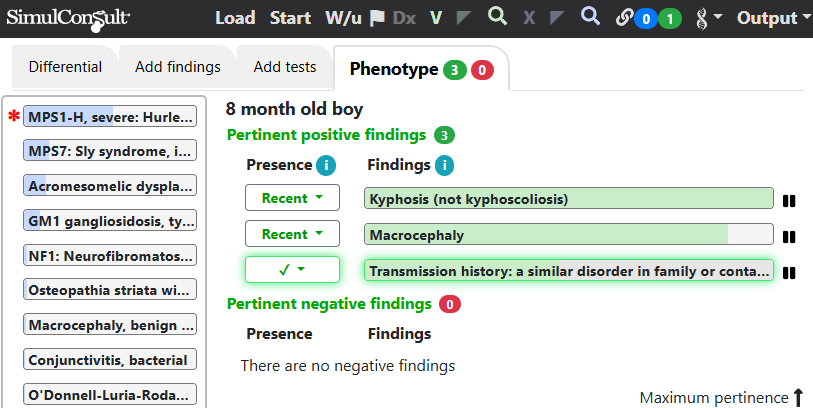Viewport: 813px width, 408px height.
Task: Click the white magnifier search icon
Action: click(590, 16)
